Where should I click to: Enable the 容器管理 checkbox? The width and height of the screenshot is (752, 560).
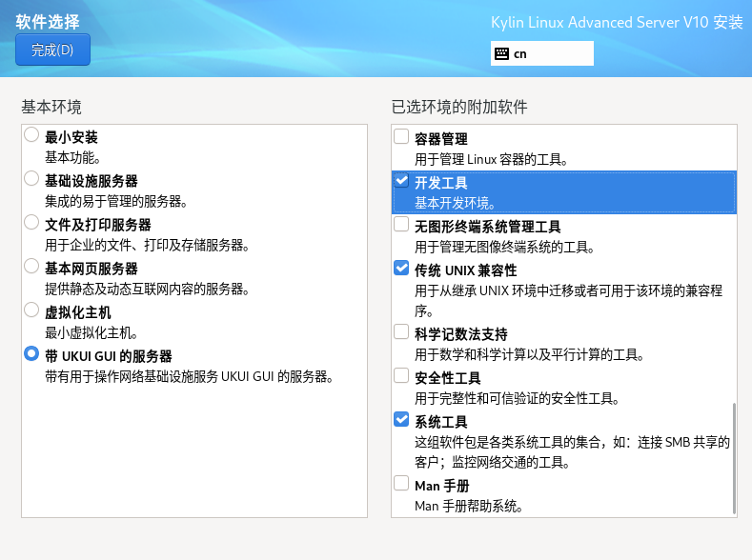401,136
